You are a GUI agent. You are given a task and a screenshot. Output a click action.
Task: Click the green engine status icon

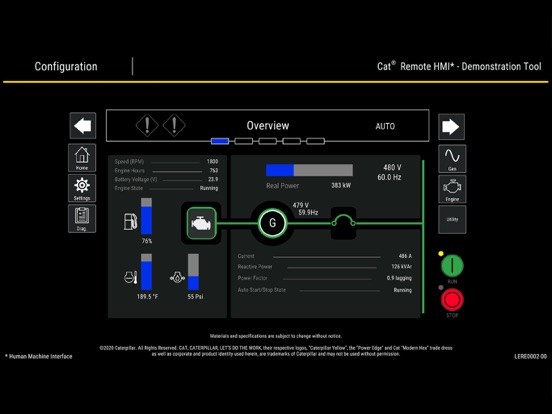pyautogui.click(x=201, y=223)
